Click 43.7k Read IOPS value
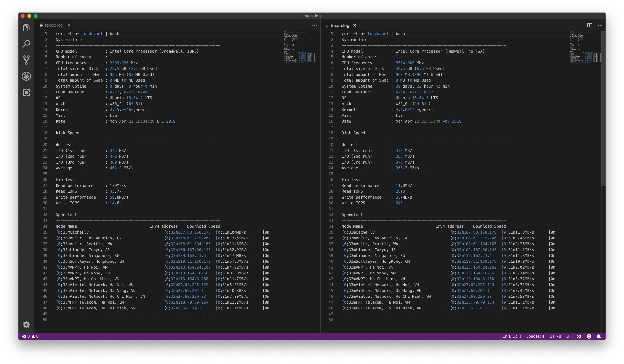The height and width of the screenshot is (364, 624). (116, 191)
